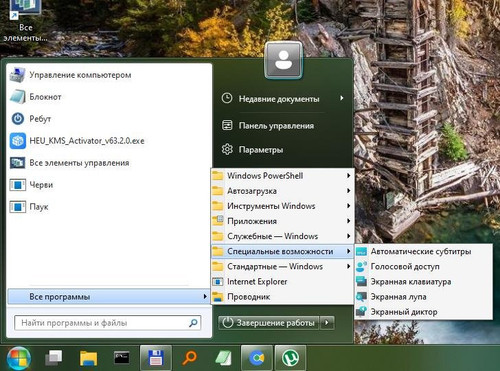Click the HEU_KMS_Activator cube icon
The width and height of the screenshot is (500, 371).
click(x=17, y=141)
